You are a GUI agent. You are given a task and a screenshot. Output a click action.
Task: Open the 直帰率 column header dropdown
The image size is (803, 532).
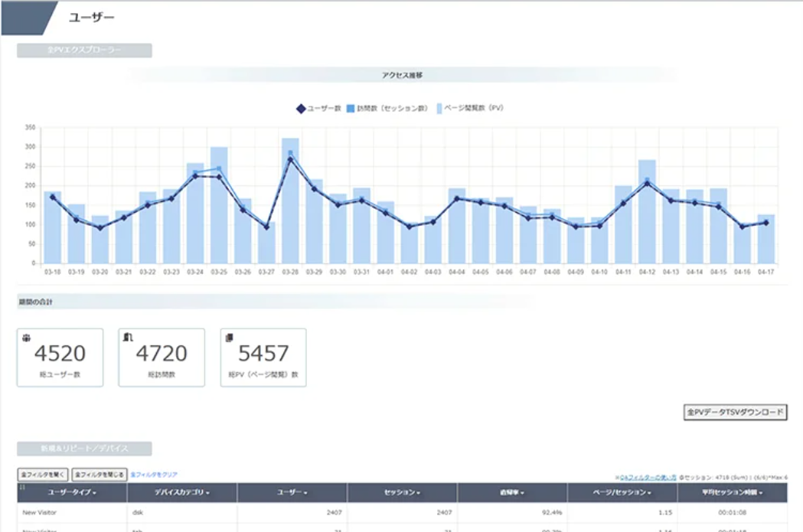click(512, 493)
